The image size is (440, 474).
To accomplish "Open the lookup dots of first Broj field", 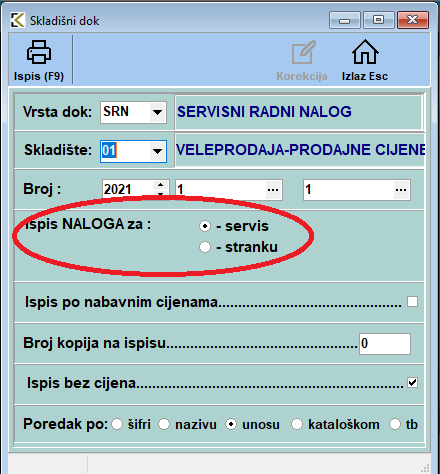I will [x=273, y=190].
